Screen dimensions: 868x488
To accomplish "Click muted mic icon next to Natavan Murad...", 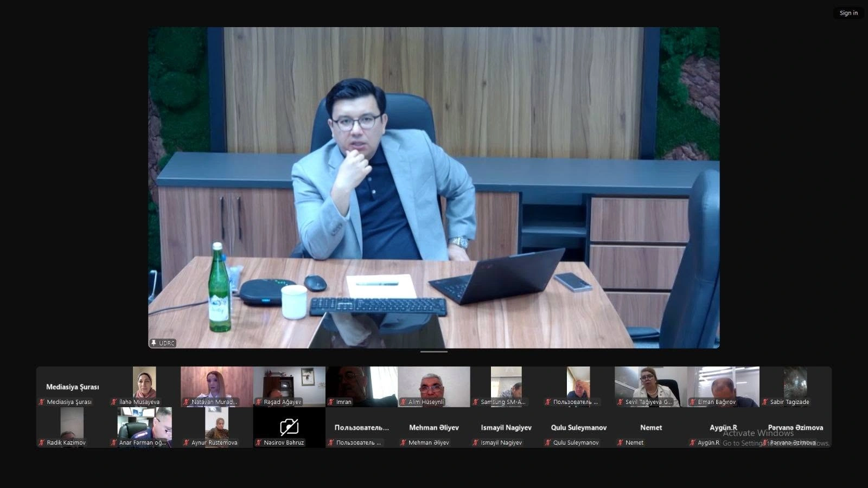I will 186,402.
